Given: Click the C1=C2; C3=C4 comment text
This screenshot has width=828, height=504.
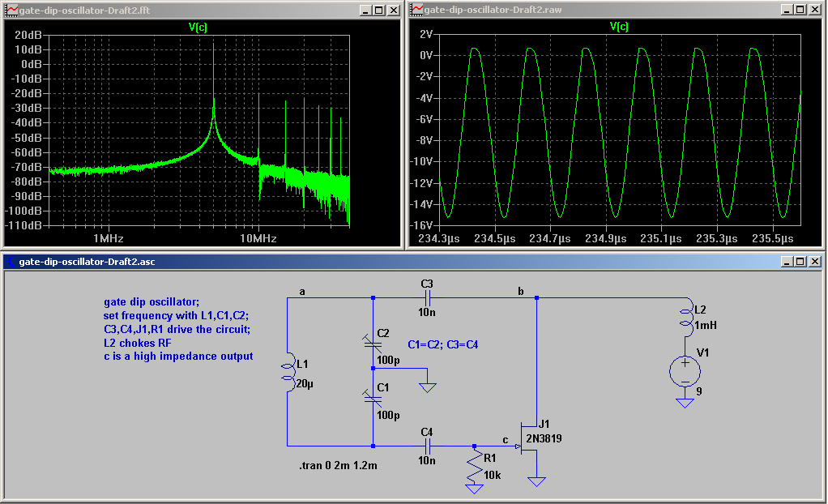Looking at the screenshot, I should click(443, 344).
